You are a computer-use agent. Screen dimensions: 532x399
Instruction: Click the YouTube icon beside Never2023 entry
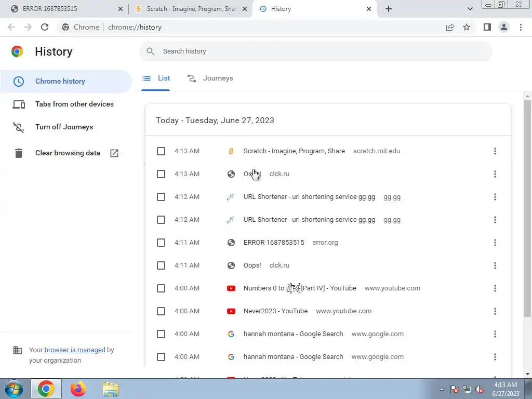pos(231,311)
